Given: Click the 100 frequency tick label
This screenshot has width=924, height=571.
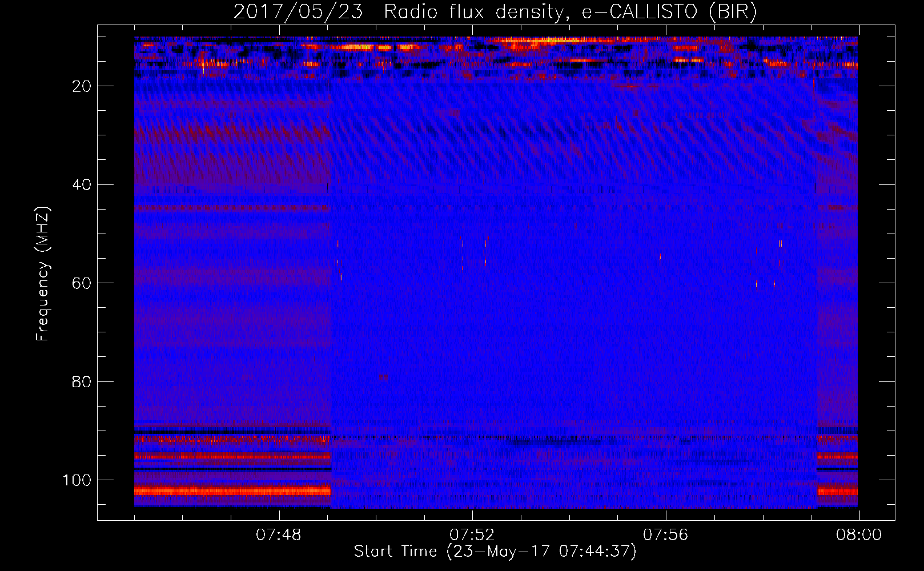Looking at the screenshot, I should (x=77, y=480).
